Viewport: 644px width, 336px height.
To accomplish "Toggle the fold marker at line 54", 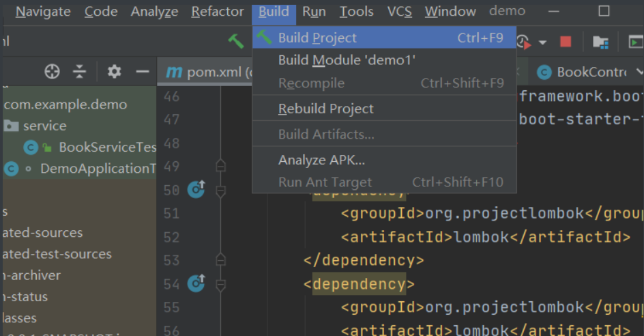I will (220, 283).
